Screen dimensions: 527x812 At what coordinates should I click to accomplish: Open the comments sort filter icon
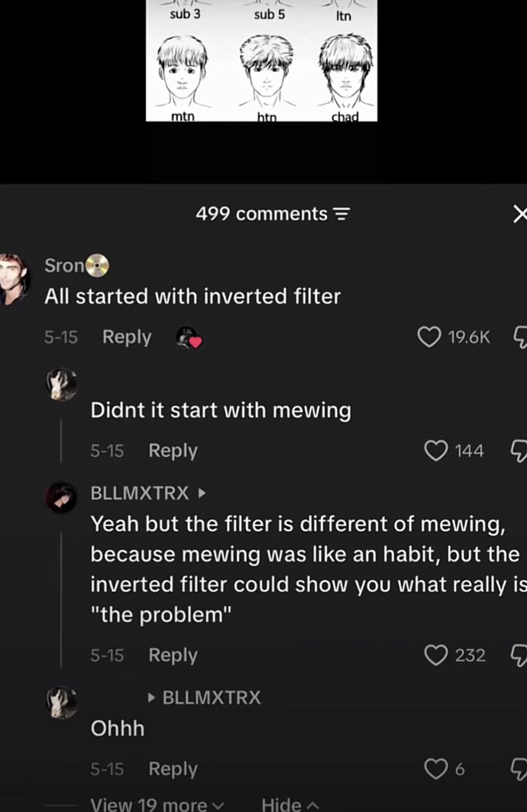pyautogui.click(x=342, y=214)
